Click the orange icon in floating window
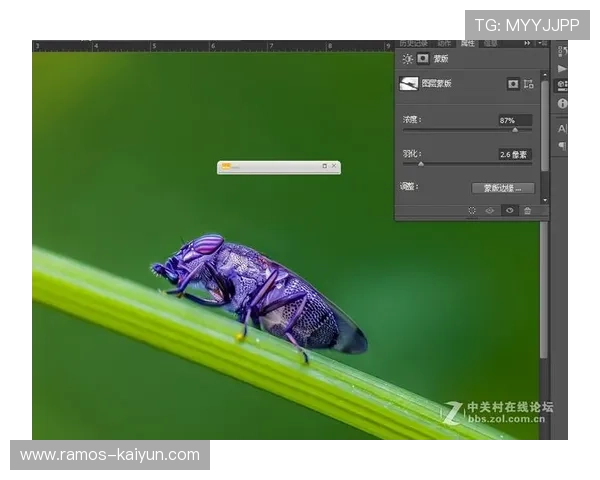Screen dimensions: 600x480 click(x=226, y=166)
